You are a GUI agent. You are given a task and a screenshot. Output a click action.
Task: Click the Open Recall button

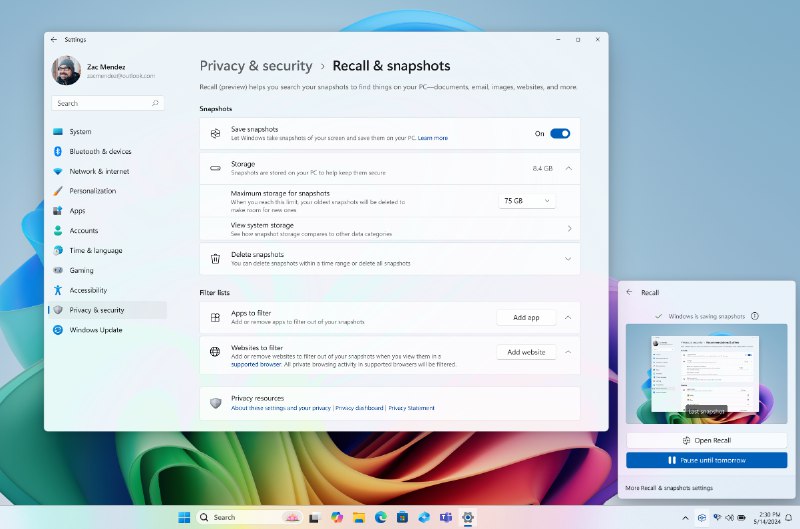(706, 440)
